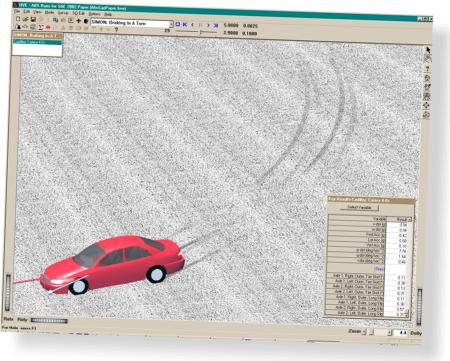Select the arrow pointer tool on right toolbar
Viewport: 450px width, 361px height.
(x=428, y=50)
